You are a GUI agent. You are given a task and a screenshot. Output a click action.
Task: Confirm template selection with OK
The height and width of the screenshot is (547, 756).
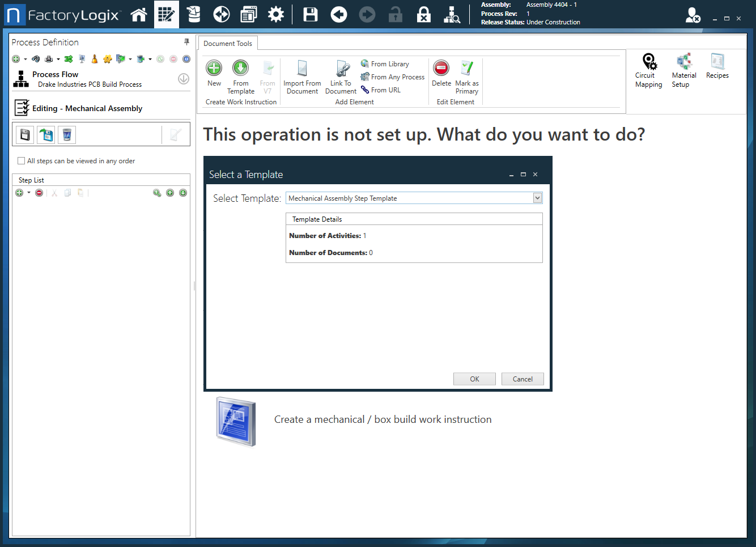pos(474,379)
